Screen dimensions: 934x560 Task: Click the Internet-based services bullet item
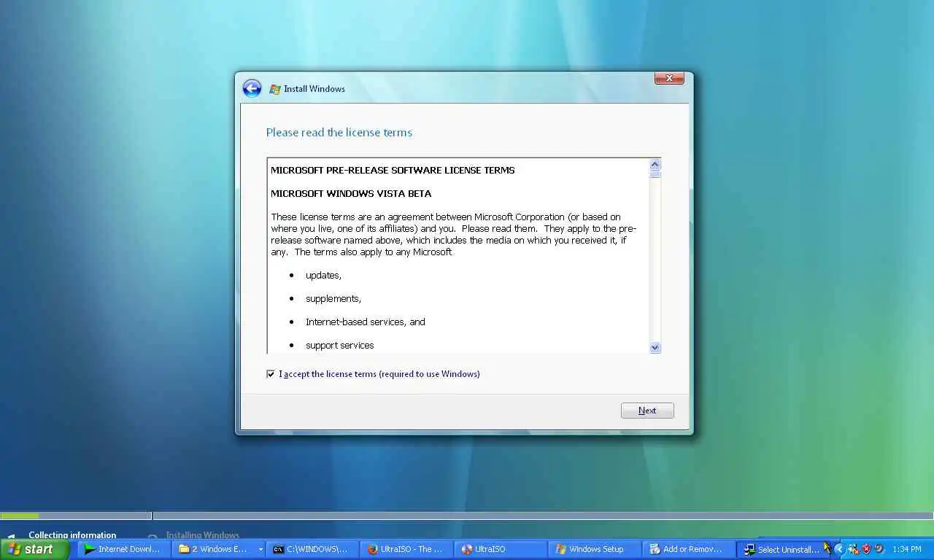point(365,322)
